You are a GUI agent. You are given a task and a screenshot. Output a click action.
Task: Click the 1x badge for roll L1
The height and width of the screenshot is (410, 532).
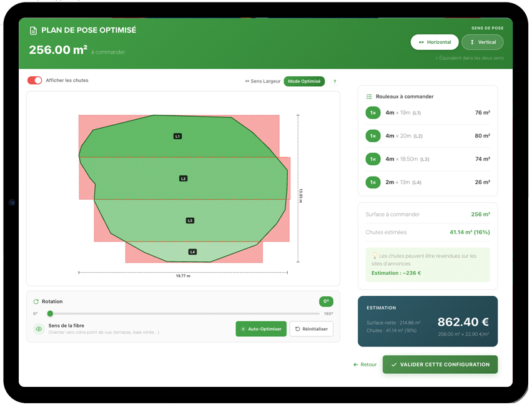[x=373, y=113]
